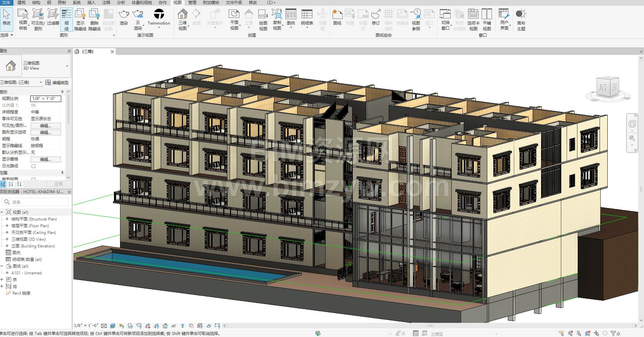
Task: Select the Modify arrow tool
Action: 6,17
